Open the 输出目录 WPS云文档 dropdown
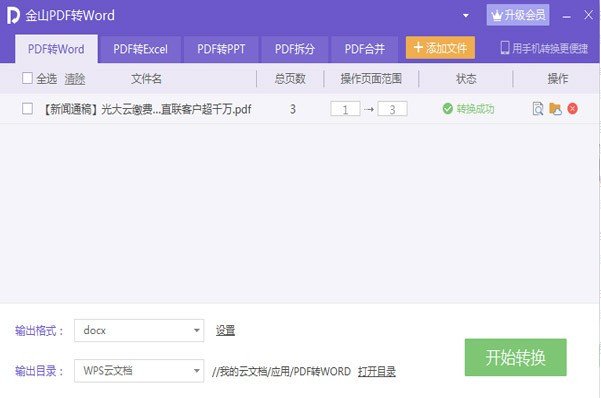Image resolution: width=601 pixels, height=398 pixels. click(x=139, y=371)
